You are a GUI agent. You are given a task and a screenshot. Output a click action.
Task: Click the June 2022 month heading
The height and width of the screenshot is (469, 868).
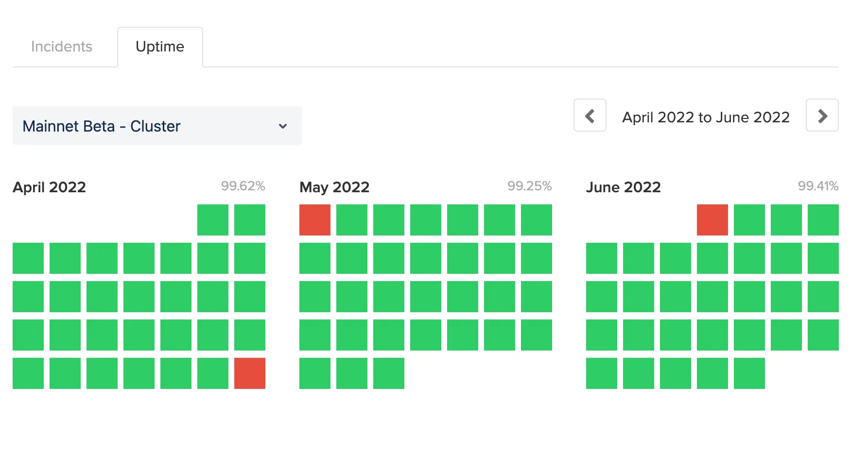point(623,187)
